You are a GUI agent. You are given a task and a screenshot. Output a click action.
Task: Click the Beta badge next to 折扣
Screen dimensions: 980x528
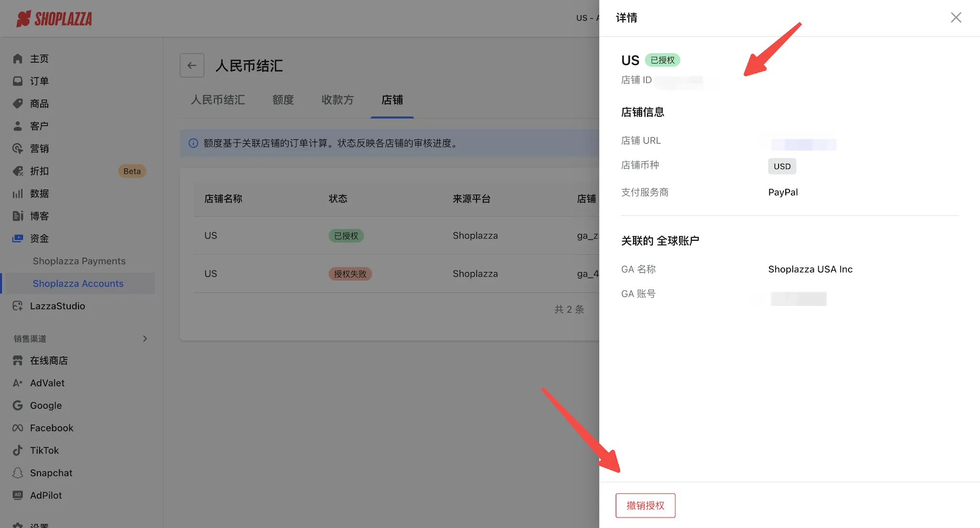click(132, 171)
